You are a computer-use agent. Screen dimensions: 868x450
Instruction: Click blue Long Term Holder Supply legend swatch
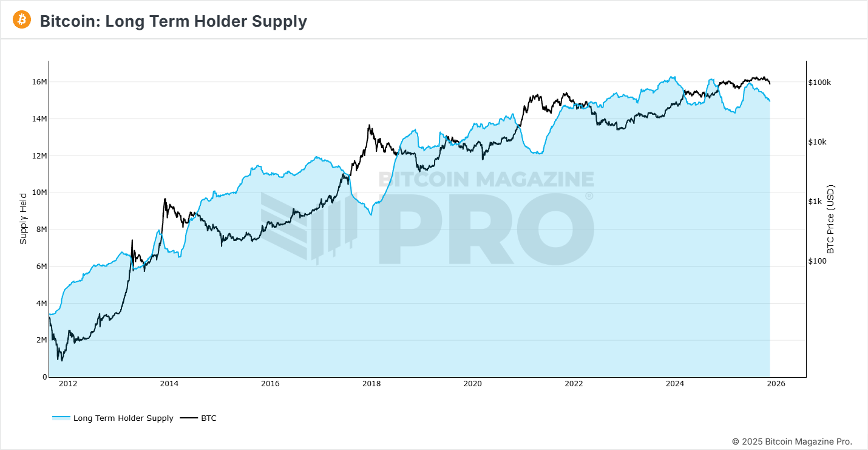(x=61, y=418)
